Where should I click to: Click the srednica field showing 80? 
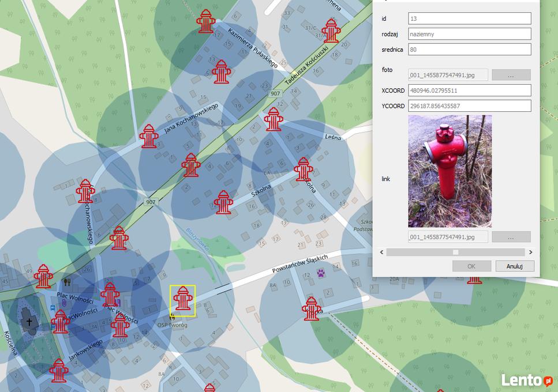(470, 50)
